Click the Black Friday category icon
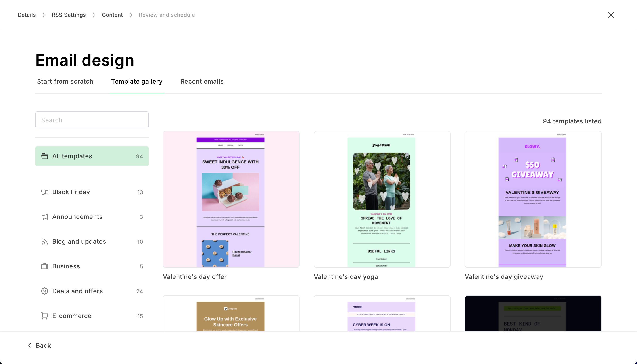 pos(44,192)
